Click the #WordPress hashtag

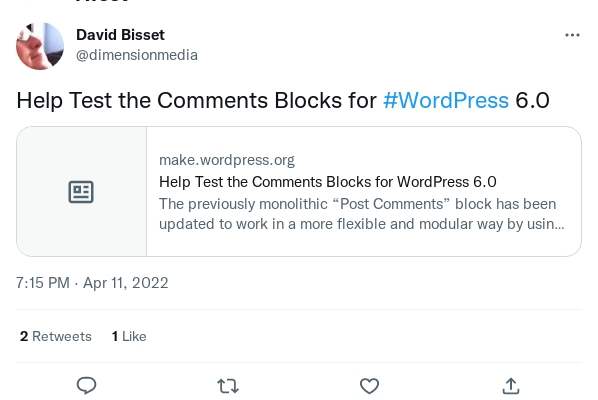tap(446, 100)
